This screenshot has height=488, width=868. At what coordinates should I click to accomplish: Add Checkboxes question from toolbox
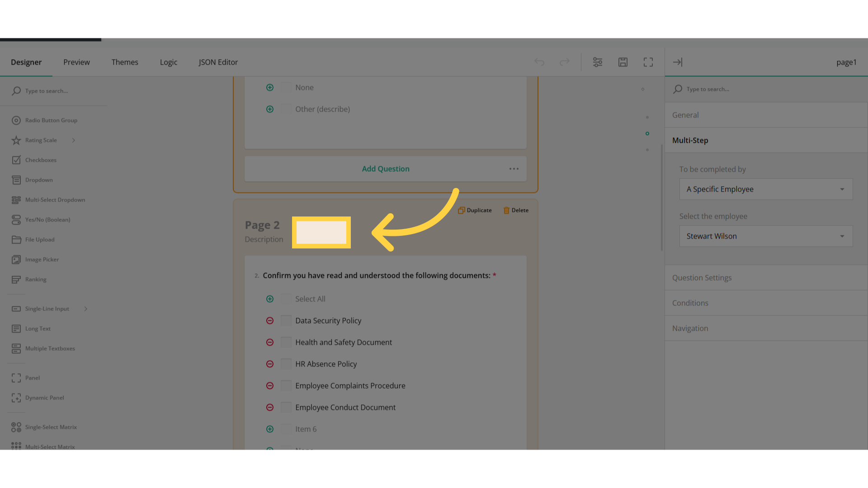click(34, 160)
